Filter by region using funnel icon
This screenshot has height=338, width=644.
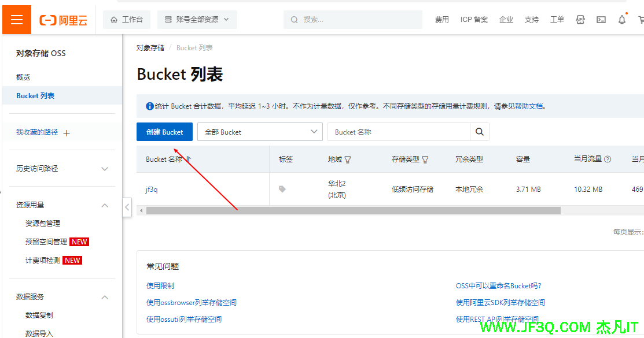(348, 159)
